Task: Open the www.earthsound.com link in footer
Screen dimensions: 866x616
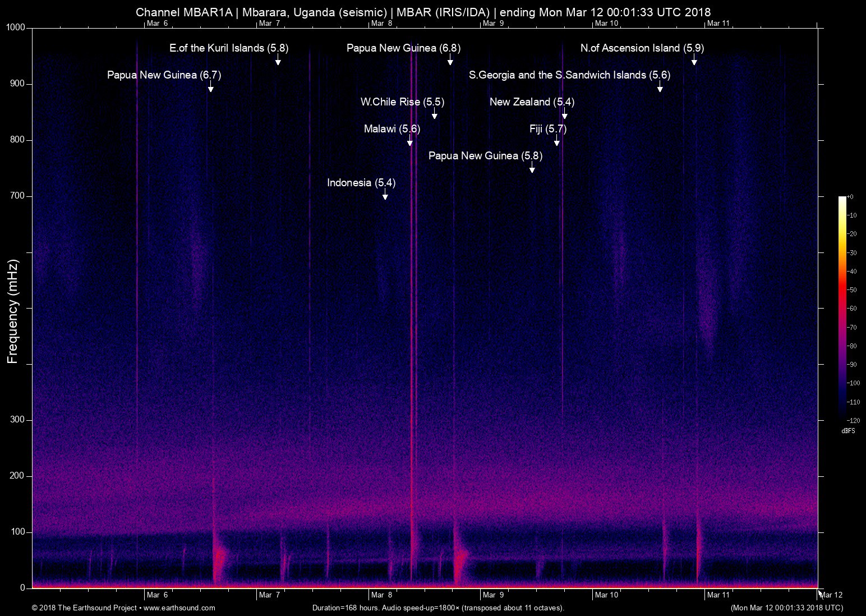Action: [x=179, y=608]
